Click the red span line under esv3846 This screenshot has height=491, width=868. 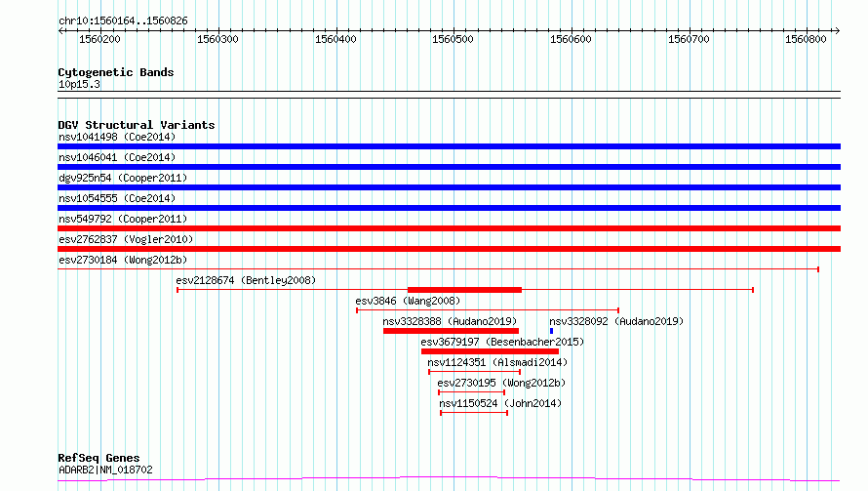coord(487,310)
